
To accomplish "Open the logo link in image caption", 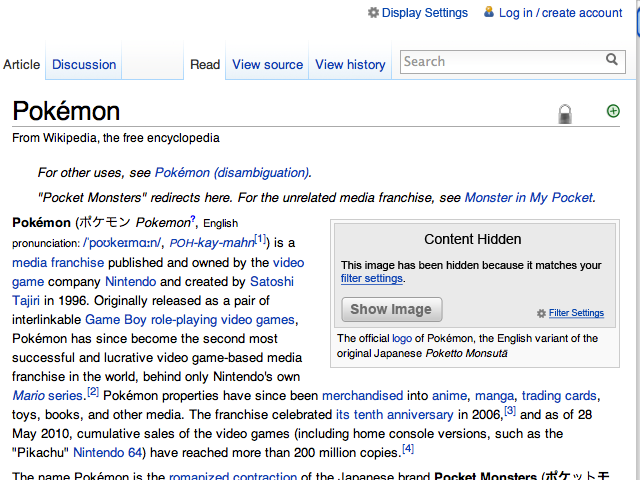I will 402,338.
